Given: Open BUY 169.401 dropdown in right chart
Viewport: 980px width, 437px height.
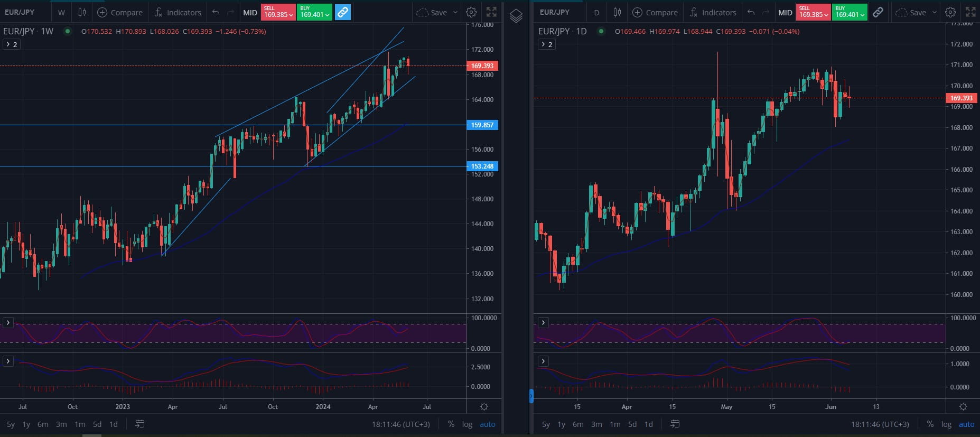Looking at the screenshot, I should [x=850, y=12].
